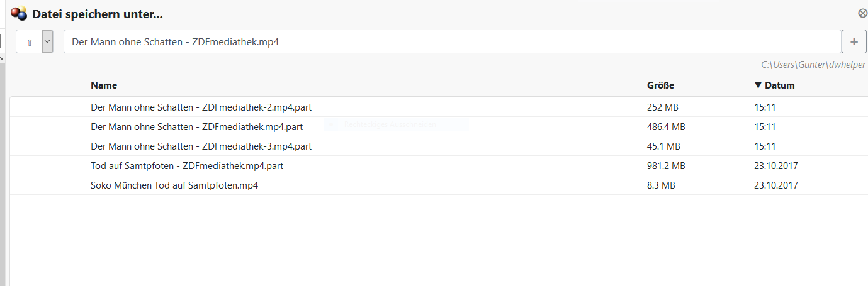Click the 981.2 MB size cell
Screen dimensions: 868x286
coord(666,166)
